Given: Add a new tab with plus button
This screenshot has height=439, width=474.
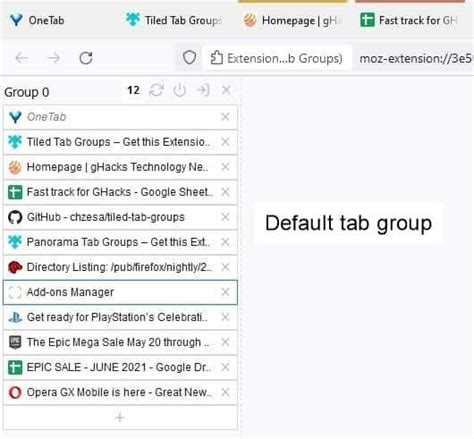Looking at the screenshot, I should tap(120, 417).
